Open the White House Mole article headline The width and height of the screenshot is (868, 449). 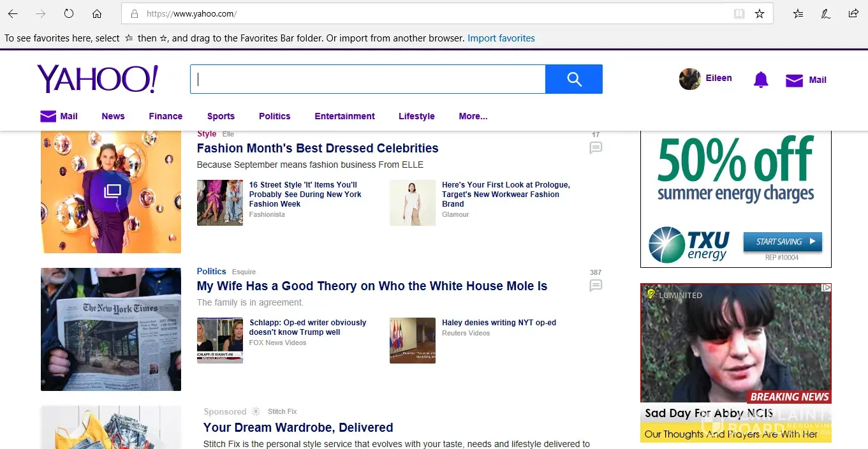tap(372, 286)
